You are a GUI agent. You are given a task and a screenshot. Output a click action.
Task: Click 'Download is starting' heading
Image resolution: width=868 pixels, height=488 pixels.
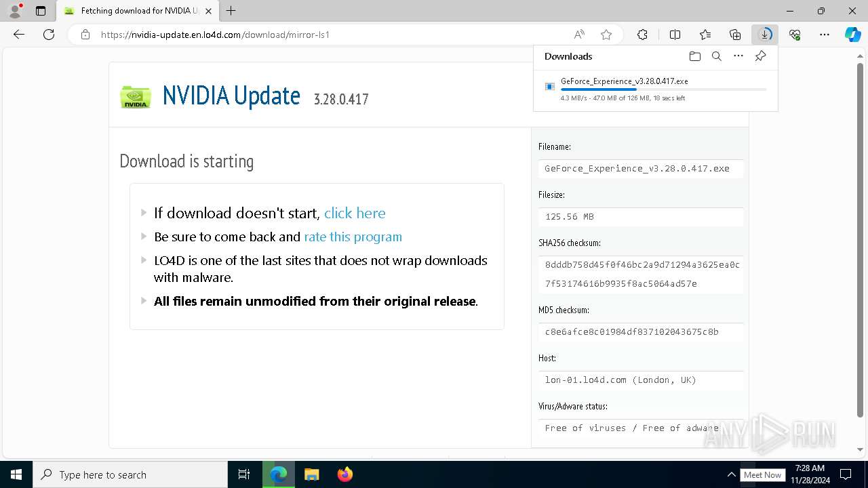click(186, 161)
